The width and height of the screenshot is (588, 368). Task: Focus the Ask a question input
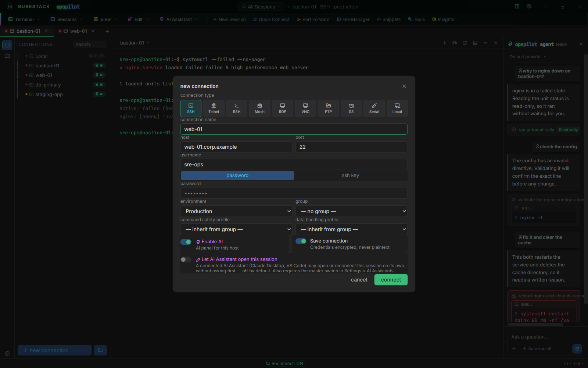(544, 337)
